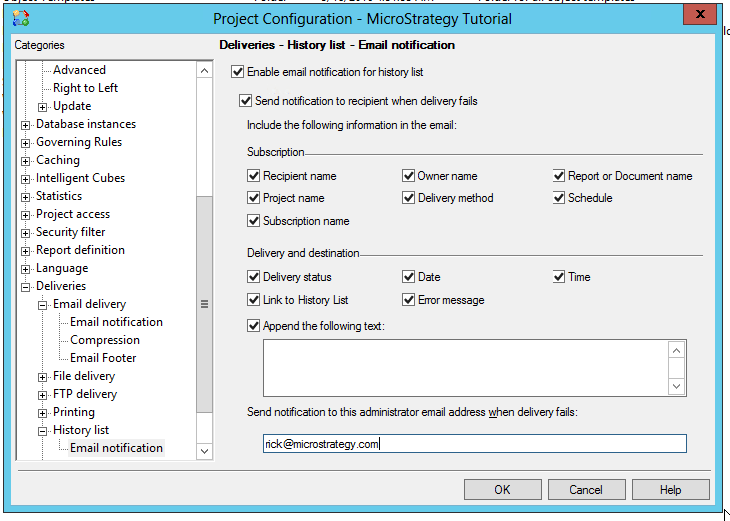
Task: Collapse the Deliveries tree node
Action: (x=26, y=287)
